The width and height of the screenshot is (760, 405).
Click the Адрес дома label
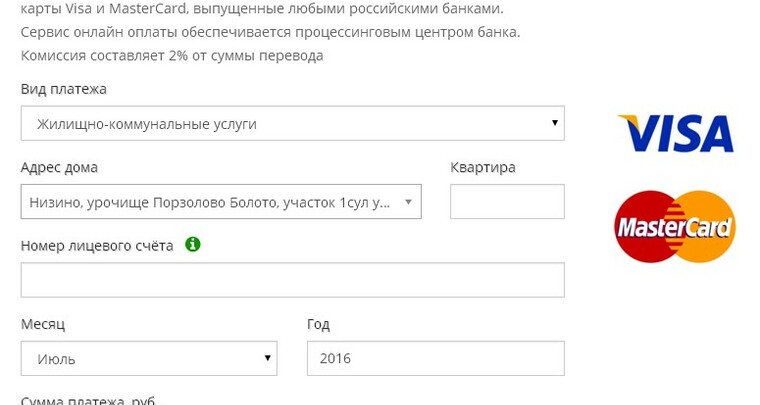[x=59, y=167]
